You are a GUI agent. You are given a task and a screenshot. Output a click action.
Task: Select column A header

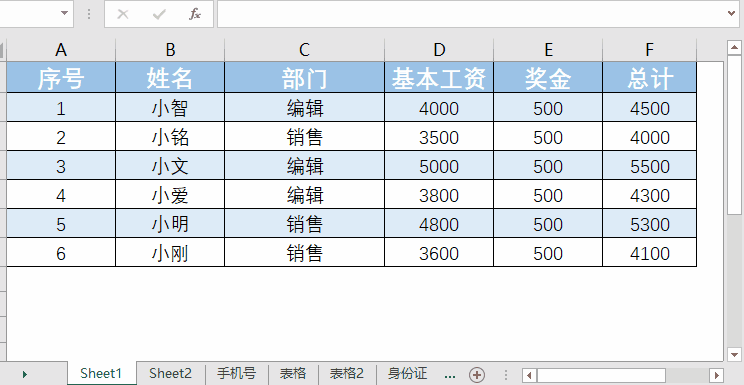pyautogui.click(x=61, y=49)
